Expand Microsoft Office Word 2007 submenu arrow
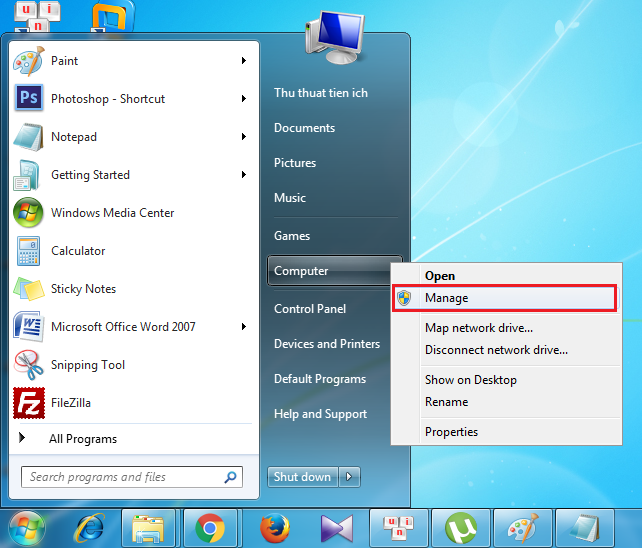The width and height of the screenshot is (642, 548). 243,327
